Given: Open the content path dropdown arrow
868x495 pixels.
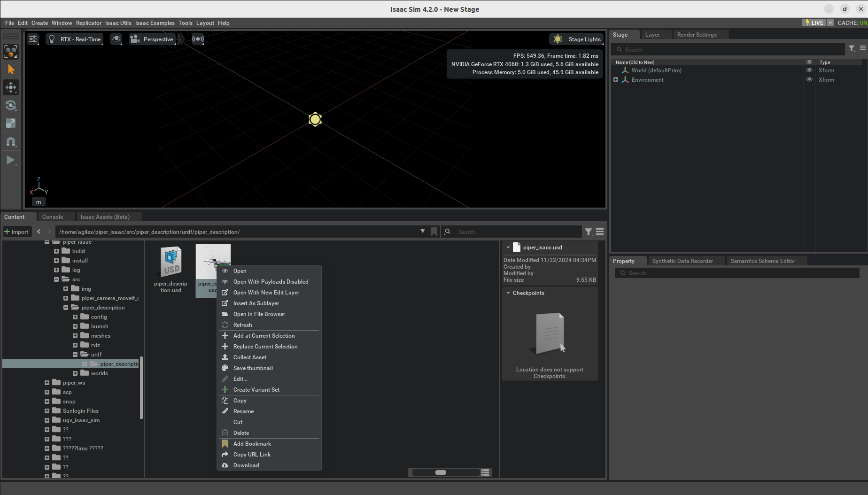Looking at the screenshot, I should pos(423,232).
